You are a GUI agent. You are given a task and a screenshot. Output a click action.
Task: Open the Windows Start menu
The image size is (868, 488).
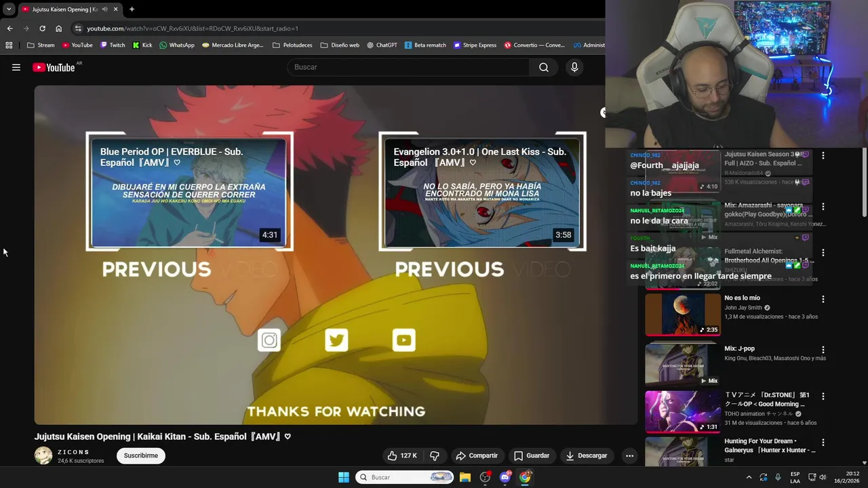344,477
